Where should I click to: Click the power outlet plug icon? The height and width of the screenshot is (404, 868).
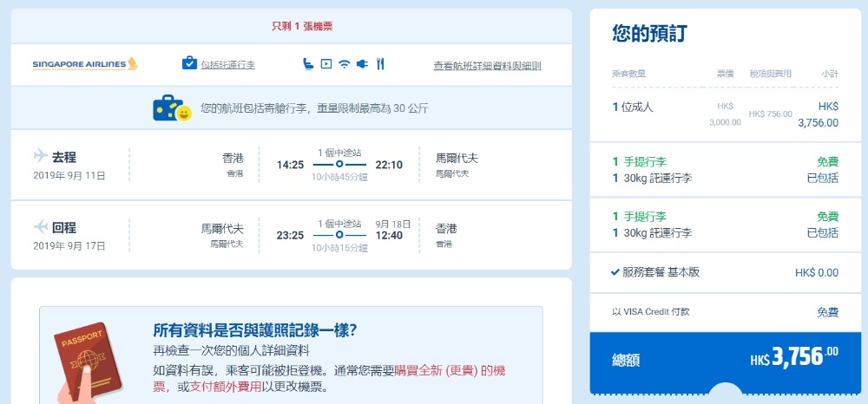[362, 64]
